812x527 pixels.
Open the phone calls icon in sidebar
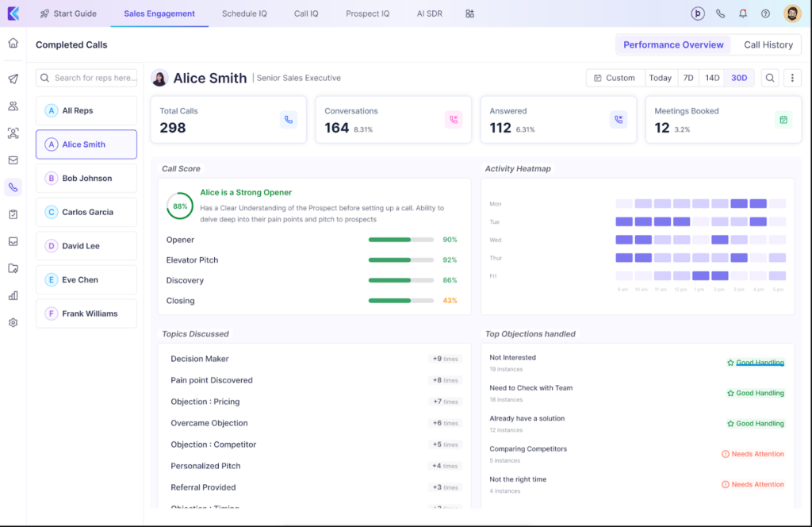click(x=13, y=187)
